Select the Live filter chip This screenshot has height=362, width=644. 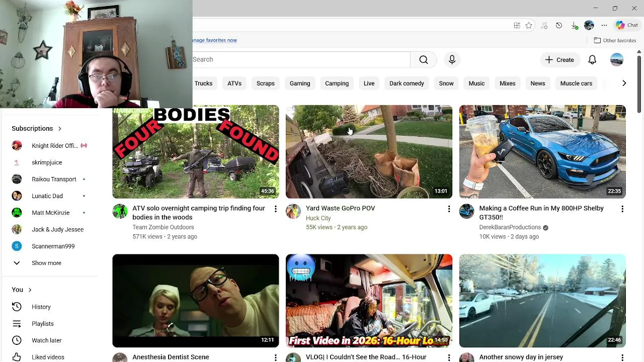coord(369,83)
